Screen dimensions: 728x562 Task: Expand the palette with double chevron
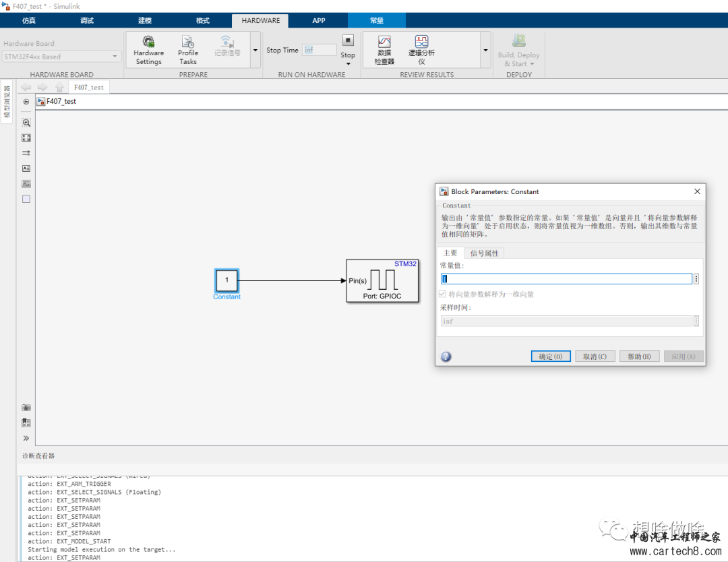26,438
